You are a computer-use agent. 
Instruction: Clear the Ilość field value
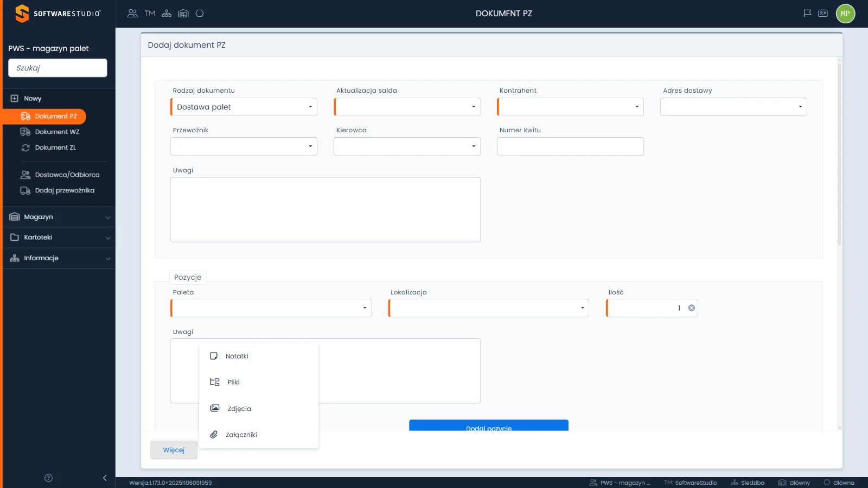coord(692,308)
